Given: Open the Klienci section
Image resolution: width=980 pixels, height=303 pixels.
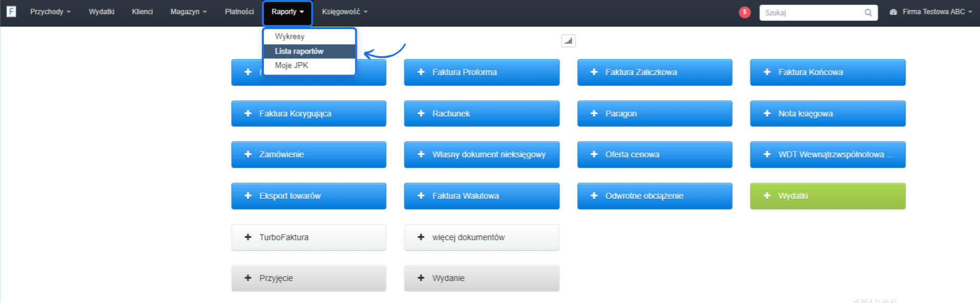Looking at the screenshot, I should coord(142,12).
